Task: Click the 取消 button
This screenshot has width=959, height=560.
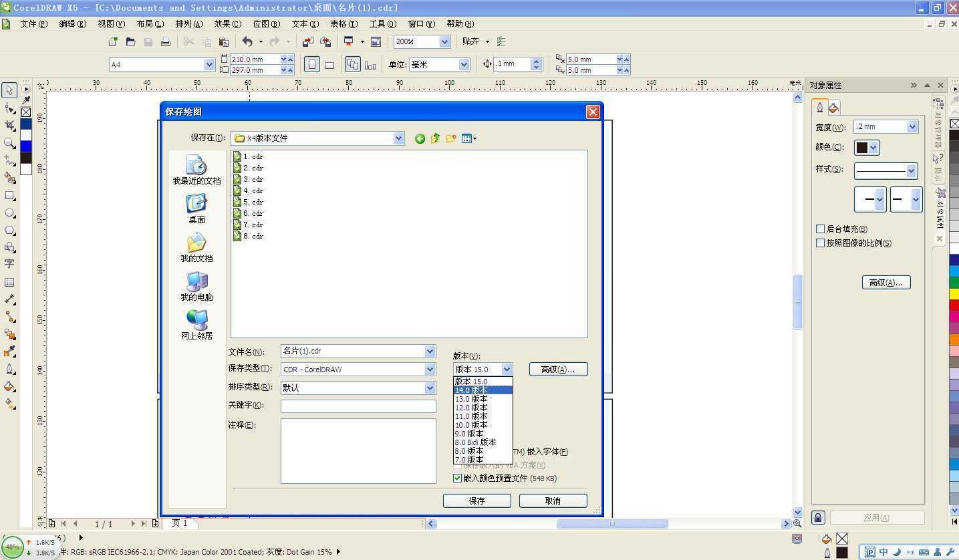Action: pos(553,501)
